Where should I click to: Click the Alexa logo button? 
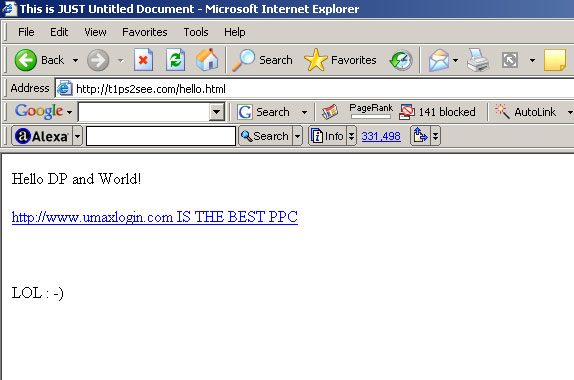click(x=42, y=136)
